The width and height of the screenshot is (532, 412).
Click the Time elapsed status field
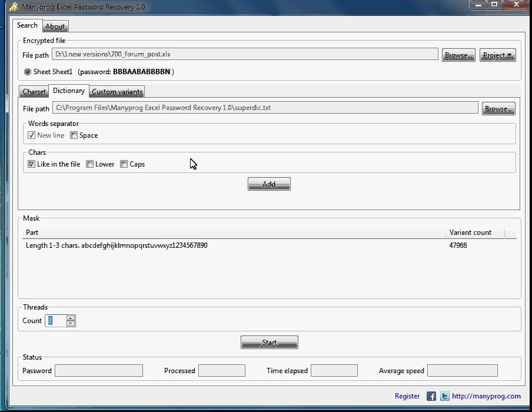334,371
